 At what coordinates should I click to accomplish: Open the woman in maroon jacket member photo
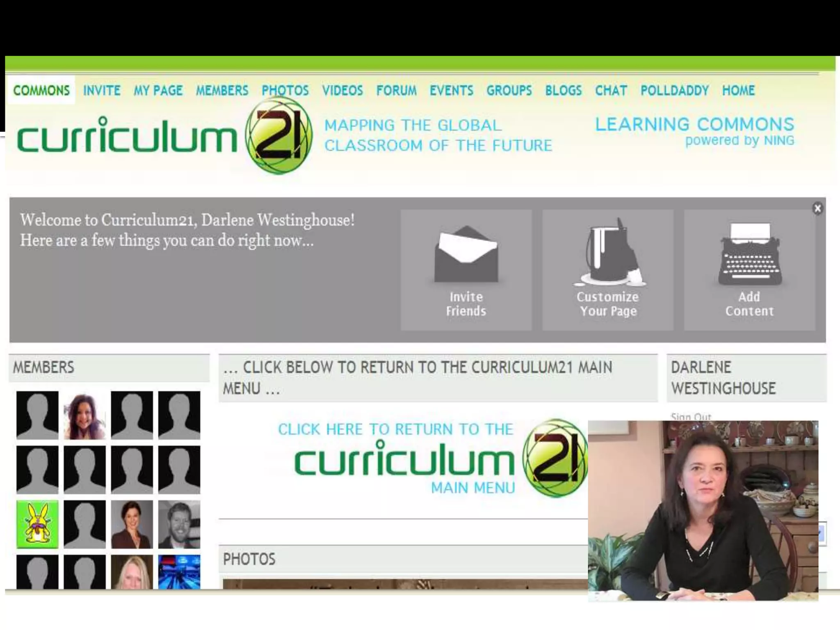(132, 524)
